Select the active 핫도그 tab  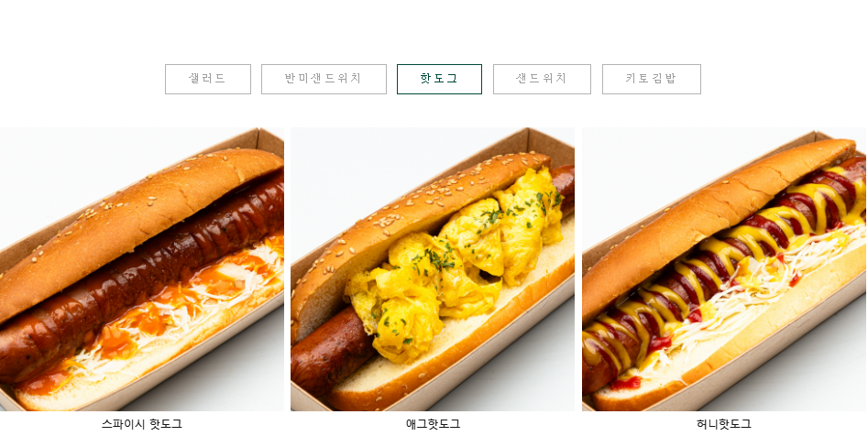[439, 79]
